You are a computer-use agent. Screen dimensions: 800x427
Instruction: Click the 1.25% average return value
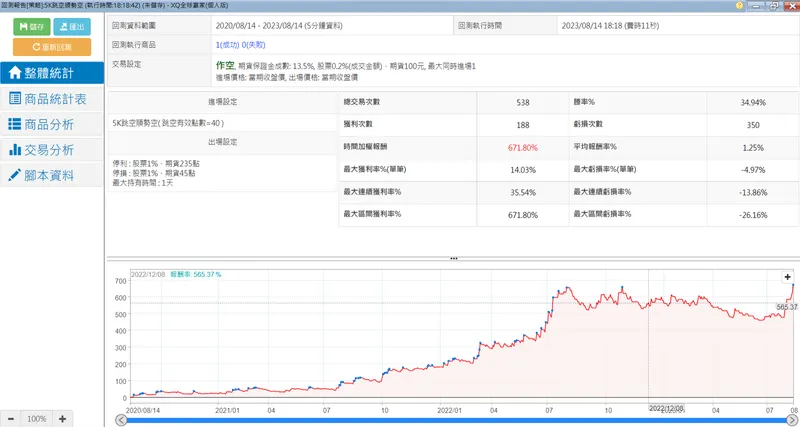(x=753, y=147)
